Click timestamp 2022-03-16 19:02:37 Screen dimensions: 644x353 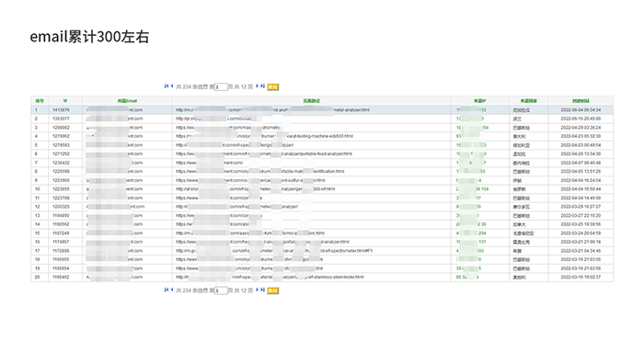click(x=581, y=278)
